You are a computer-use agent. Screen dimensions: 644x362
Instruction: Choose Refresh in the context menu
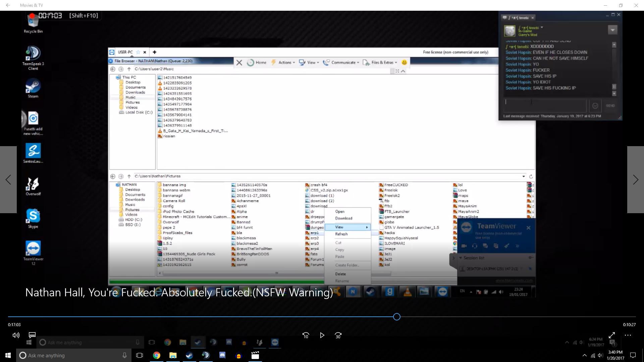[x=341, y=234]
